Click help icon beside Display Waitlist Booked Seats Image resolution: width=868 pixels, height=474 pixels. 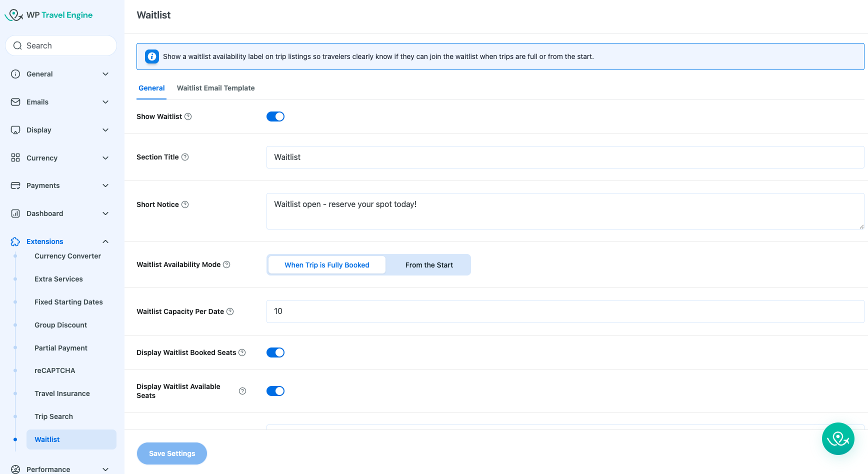(x=242, y=352)
